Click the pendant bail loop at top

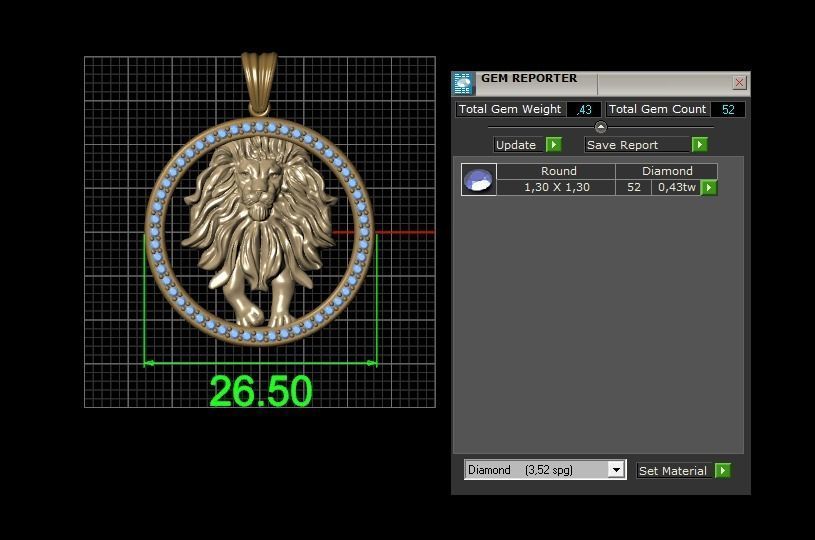[x=259, y=83]
